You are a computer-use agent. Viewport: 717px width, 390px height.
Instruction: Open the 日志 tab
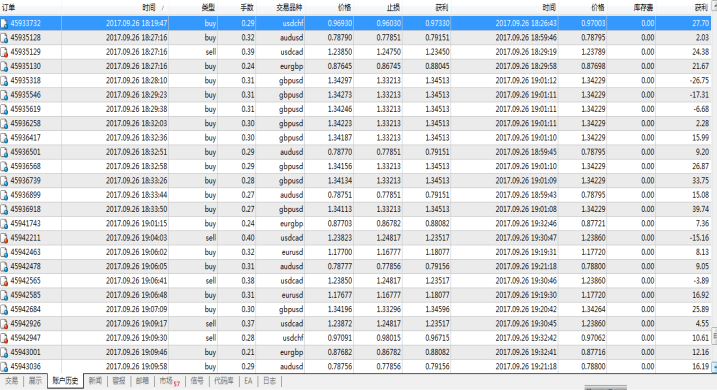click(269, 381)
